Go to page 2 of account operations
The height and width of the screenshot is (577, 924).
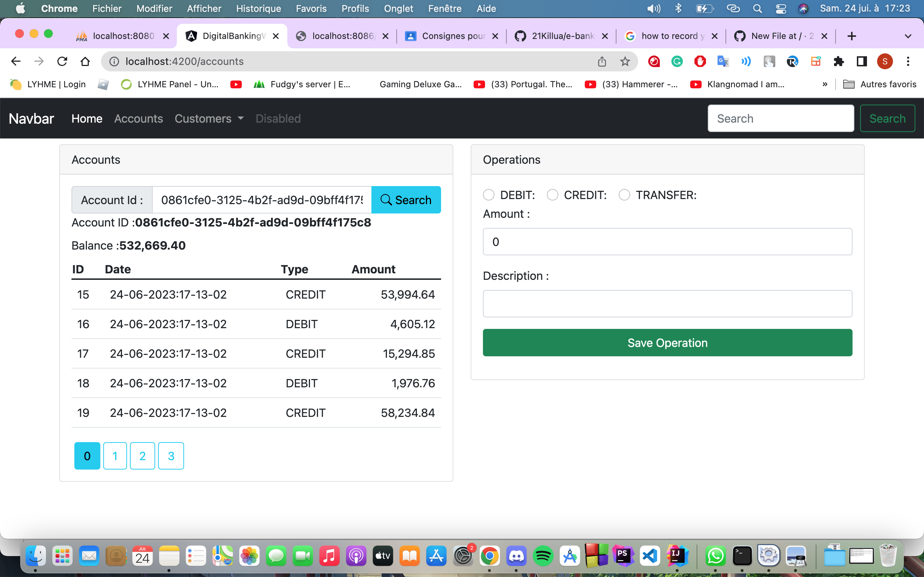(143, 455)
